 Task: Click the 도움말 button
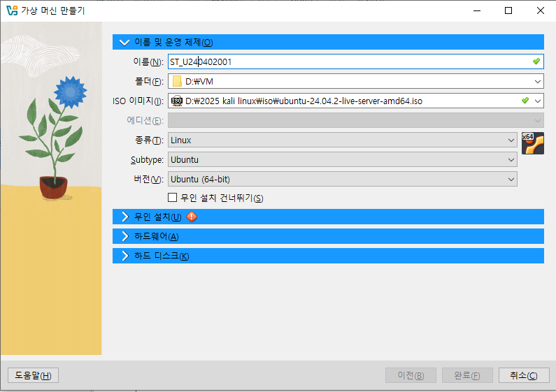click(x=33, y=375)
